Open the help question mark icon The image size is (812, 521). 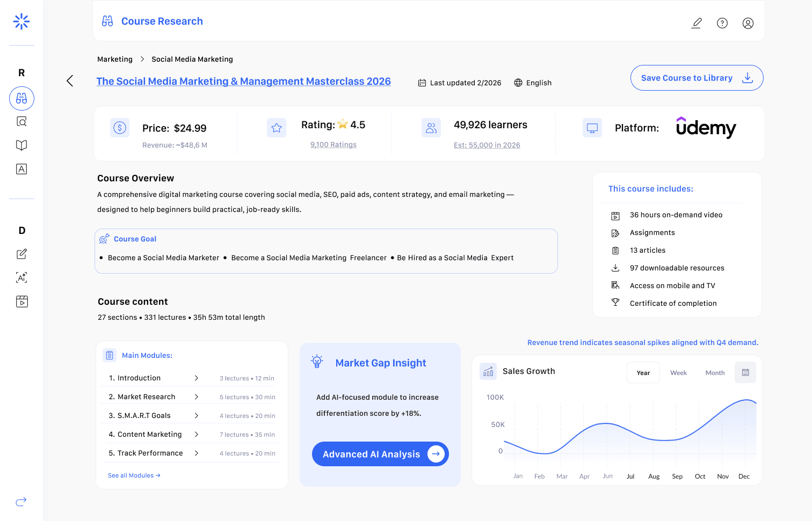click(722, 23)
